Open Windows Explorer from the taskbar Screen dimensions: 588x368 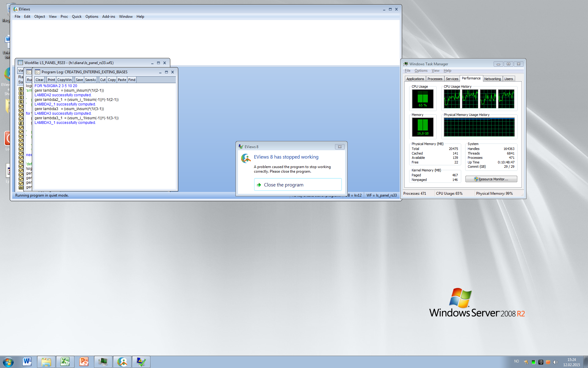point(46,362)
